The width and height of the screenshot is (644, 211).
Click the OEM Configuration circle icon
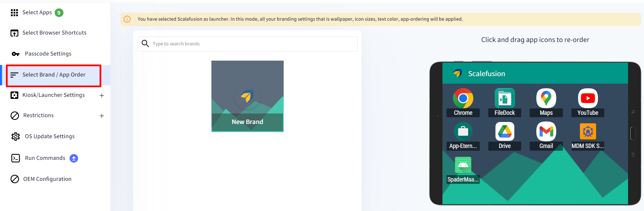(x=15, y=179)
